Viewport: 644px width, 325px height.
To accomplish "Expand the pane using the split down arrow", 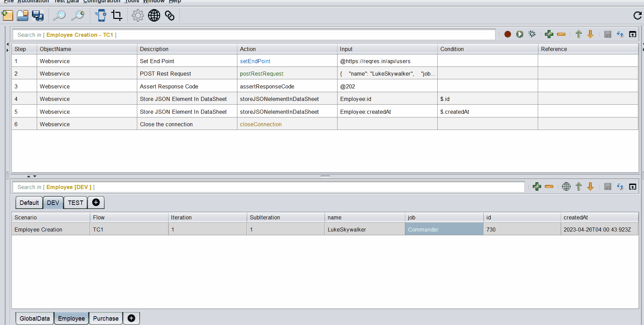I will 35,176.
